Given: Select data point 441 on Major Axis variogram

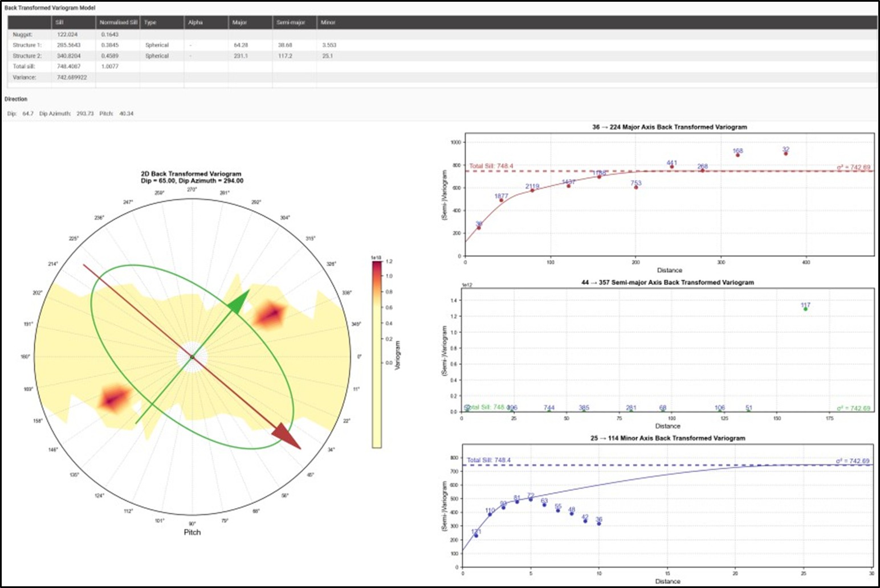Looking at the screenshot, I should tap(671, 167).
